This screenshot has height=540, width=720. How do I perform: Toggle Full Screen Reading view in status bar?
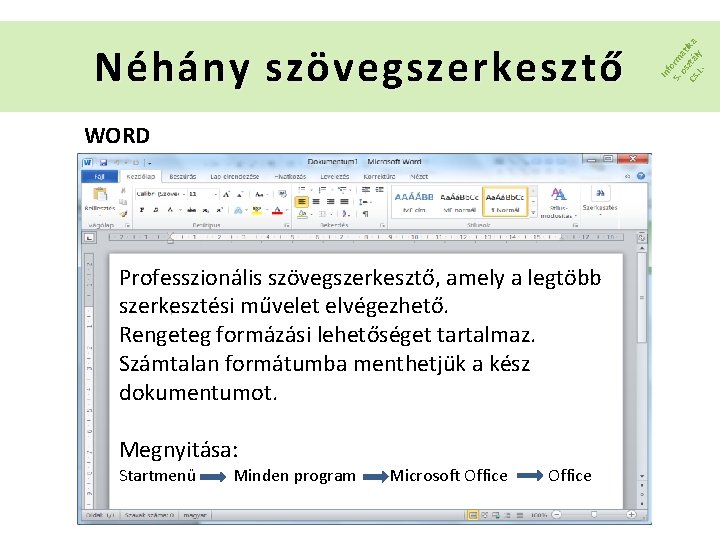(484, 515)
